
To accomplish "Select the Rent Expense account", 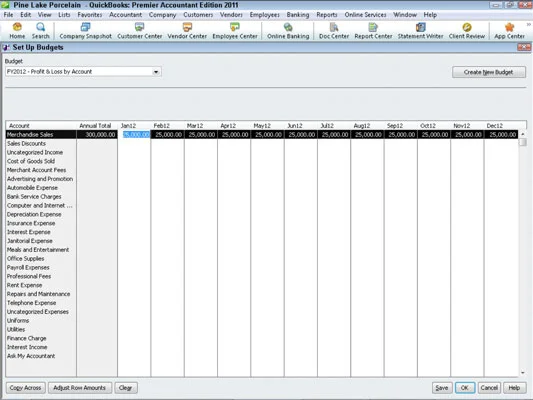I will (x=24, y=285).
